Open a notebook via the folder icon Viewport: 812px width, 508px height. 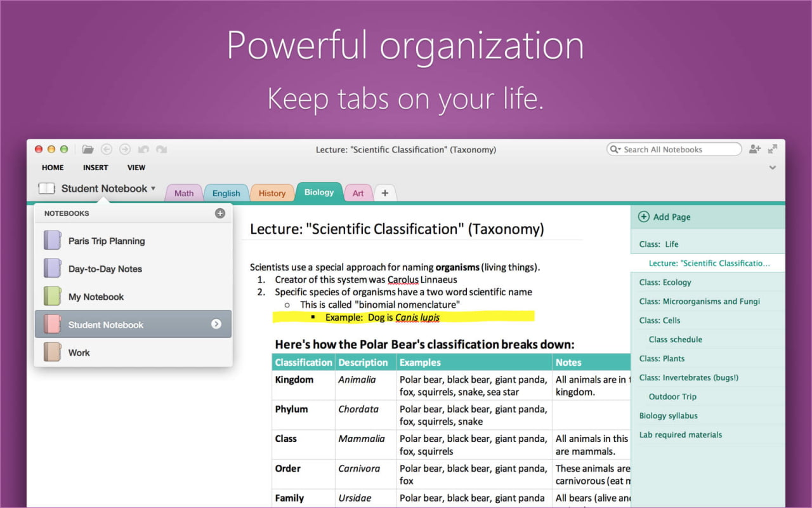[x=88, y=149]
